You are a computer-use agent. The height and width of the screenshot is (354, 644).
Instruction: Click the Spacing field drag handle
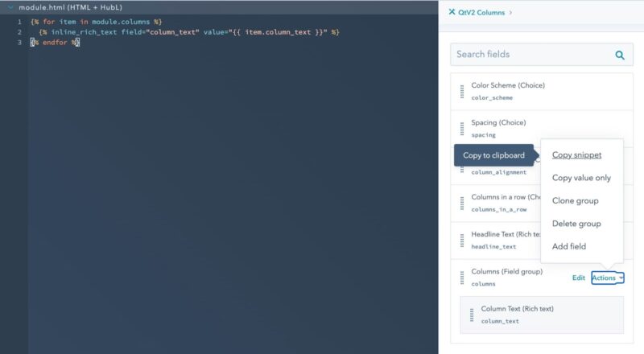coord(461,129)
